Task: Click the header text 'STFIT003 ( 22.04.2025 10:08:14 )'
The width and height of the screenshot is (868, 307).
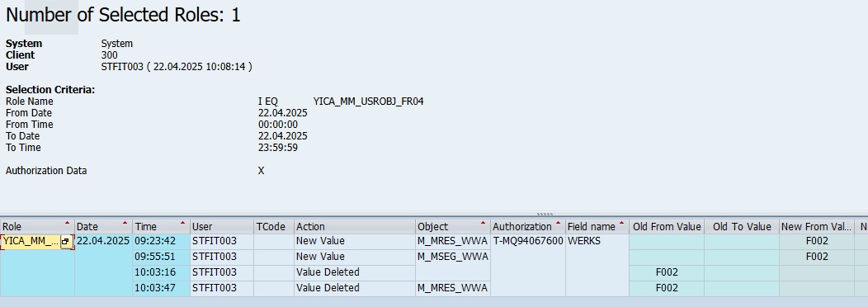Action: click(x=177, y=67)
